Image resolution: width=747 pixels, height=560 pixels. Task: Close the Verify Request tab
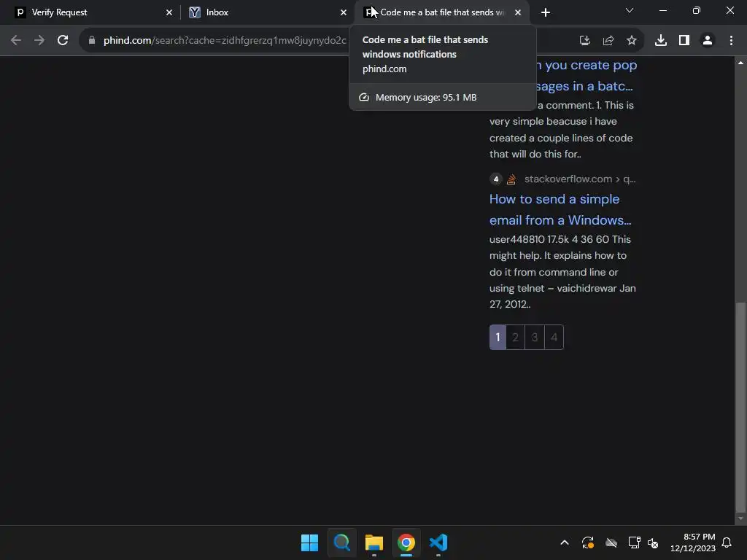(x=169, y=12)
